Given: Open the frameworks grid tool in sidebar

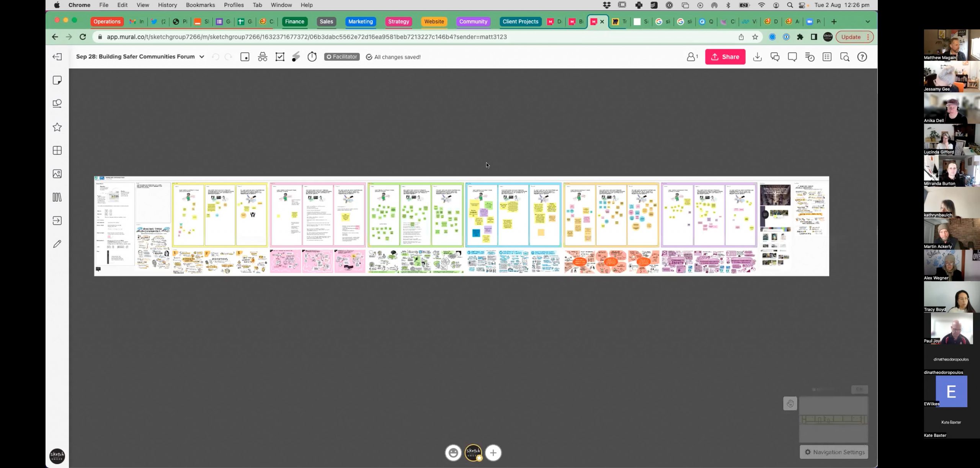Looking at the screenshot, I should pos(57,150).
